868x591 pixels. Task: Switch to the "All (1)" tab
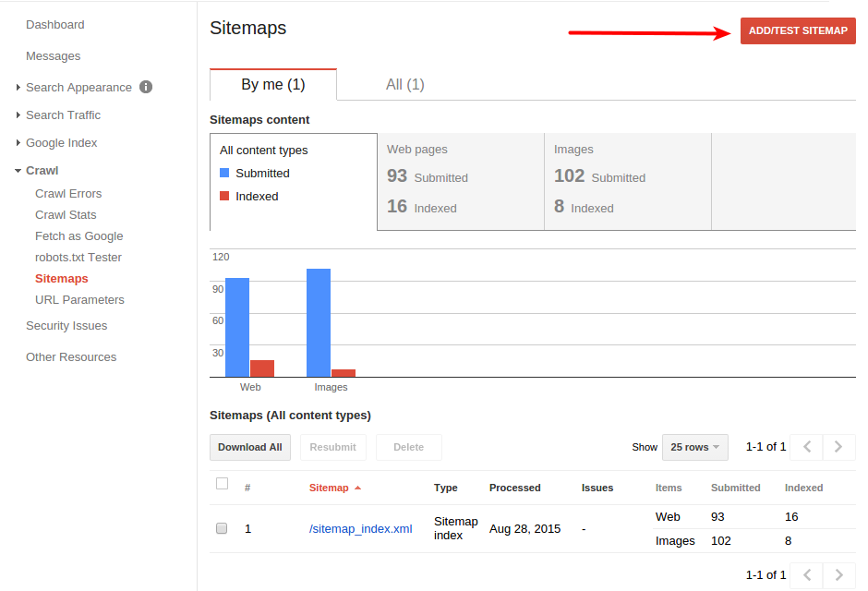tap(405, 84)
